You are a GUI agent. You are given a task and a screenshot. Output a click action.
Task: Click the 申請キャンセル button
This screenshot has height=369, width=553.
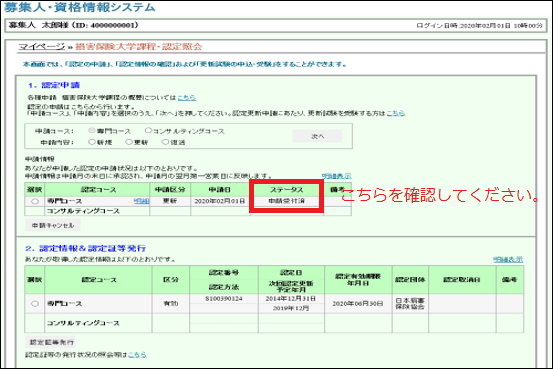(x=53, y=225)
